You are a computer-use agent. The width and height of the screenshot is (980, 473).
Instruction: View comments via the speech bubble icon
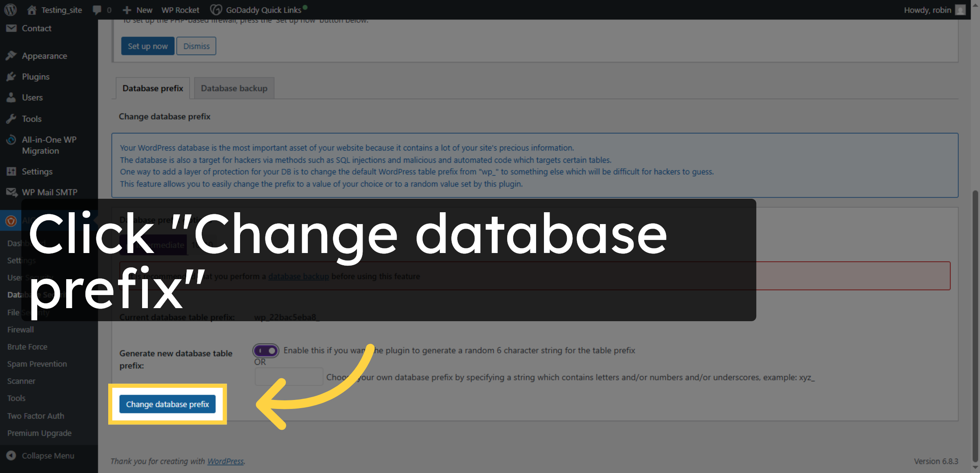tap(98, 9)
